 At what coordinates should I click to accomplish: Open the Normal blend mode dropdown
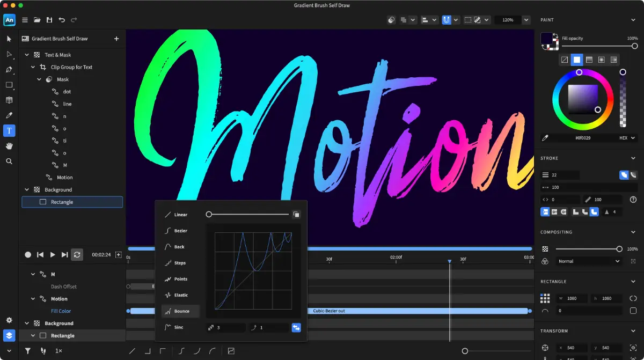pos(588,261)
